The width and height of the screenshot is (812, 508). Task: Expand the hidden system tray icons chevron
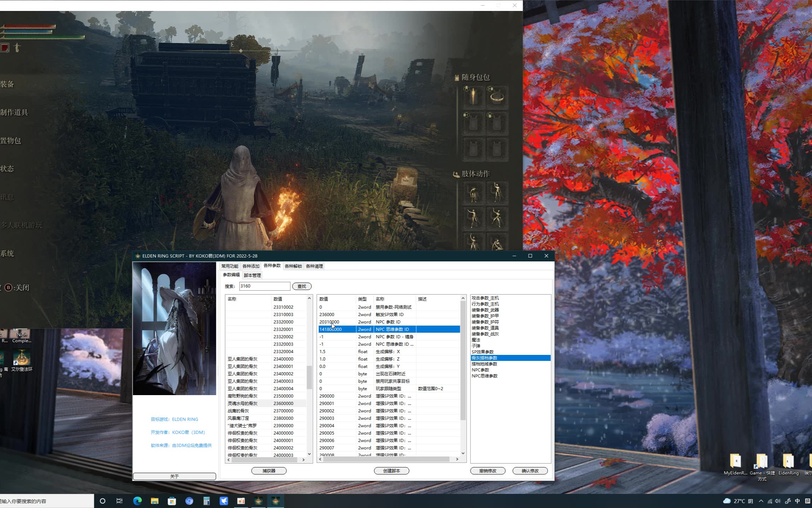[761, 501]
